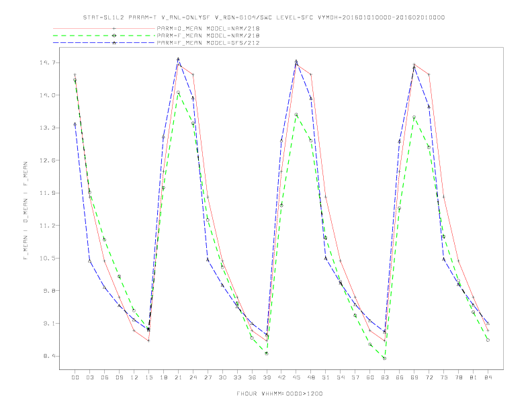Click red observed plus marker at hour 15

click(148, 340)
